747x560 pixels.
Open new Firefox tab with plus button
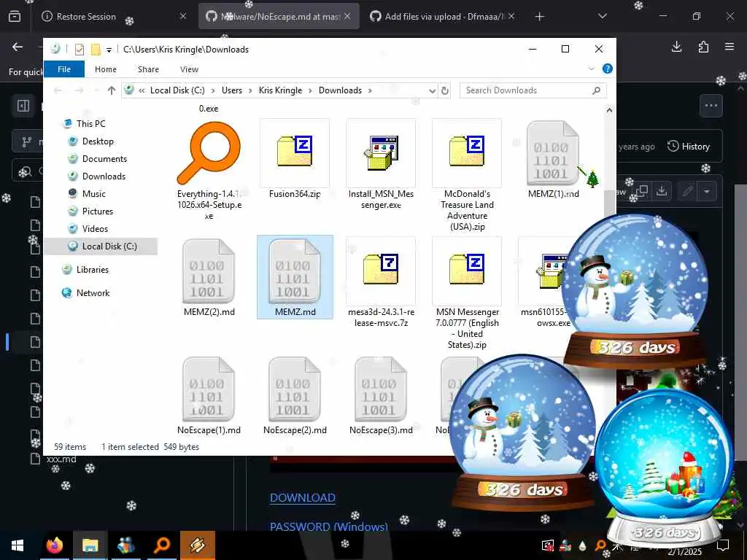(x=539, y=16)
